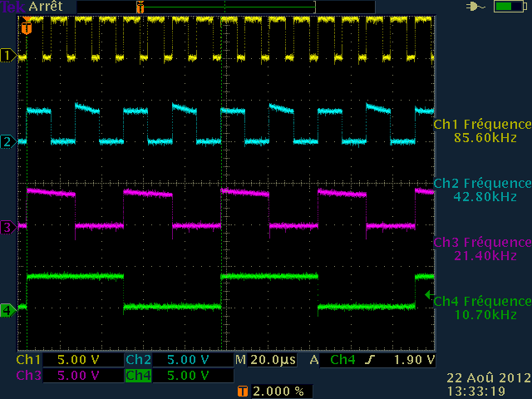The image size is (532, 399).
Task: Click the orange T icon beside 2.000 %
Action: 242,391
